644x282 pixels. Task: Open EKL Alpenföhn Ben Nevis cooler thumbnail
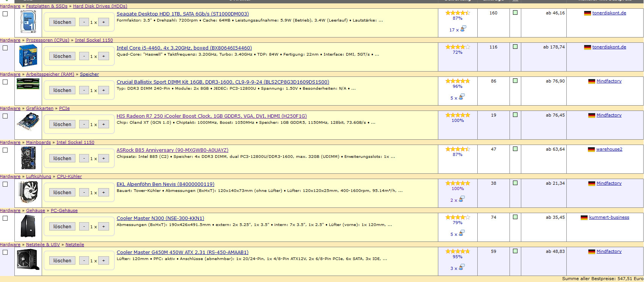click(x=29, y=192)
